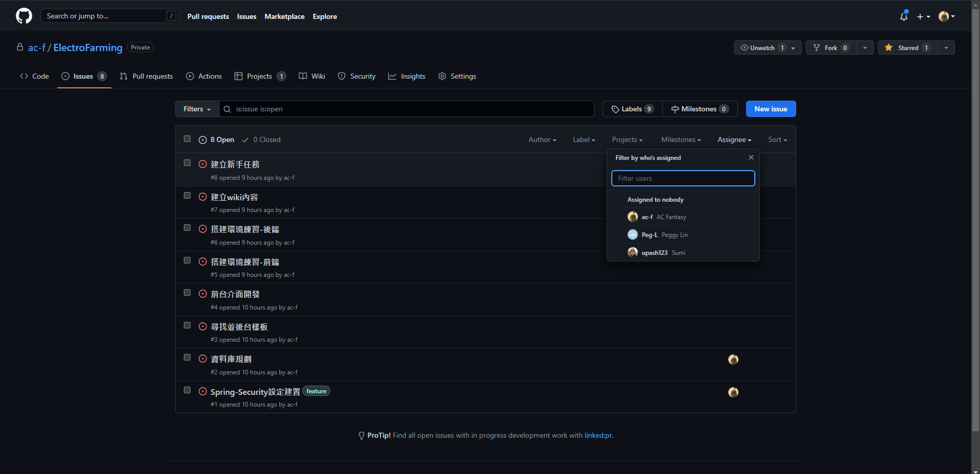Open Labels page button
This screenshot has height=474, width=980.
[x=633, y=109]
